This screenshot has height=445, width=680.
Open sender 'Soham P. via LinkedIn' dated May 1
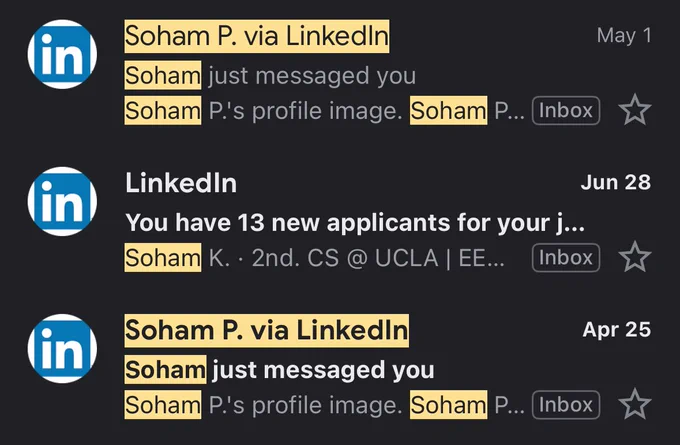point(257,36)
